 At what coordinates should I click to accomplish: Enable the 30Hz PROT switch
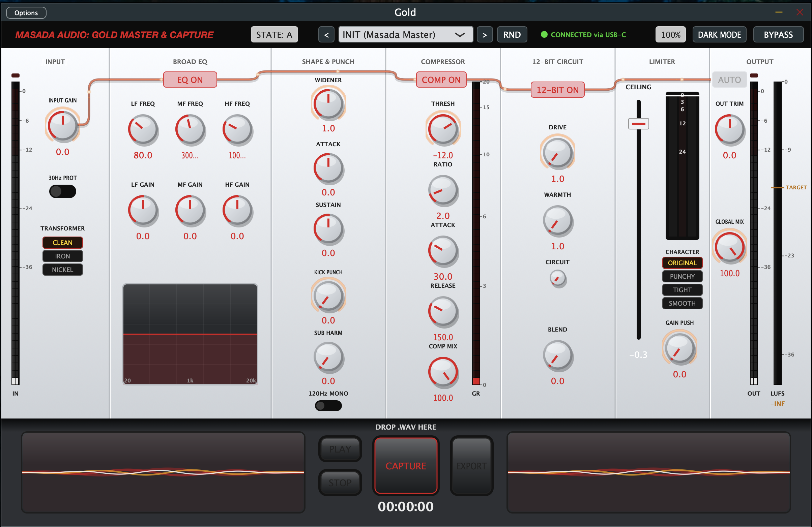pos(62,191)
